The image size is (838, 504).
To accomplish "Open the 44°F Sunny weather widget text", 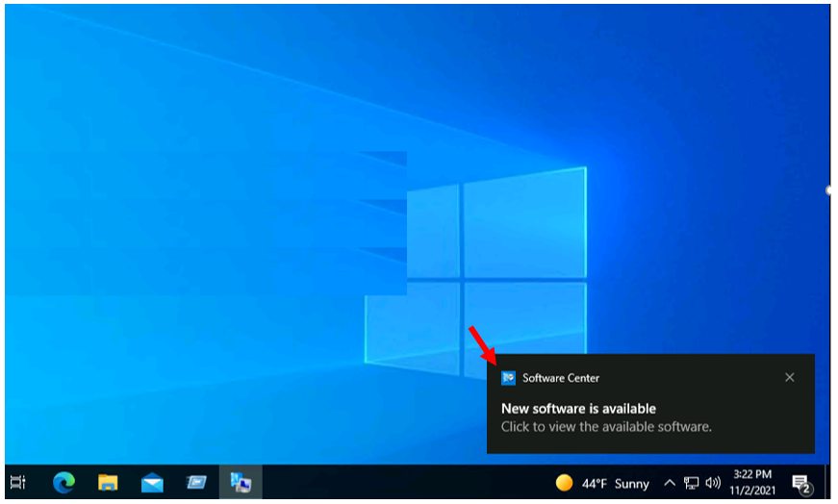I will 615,484.
